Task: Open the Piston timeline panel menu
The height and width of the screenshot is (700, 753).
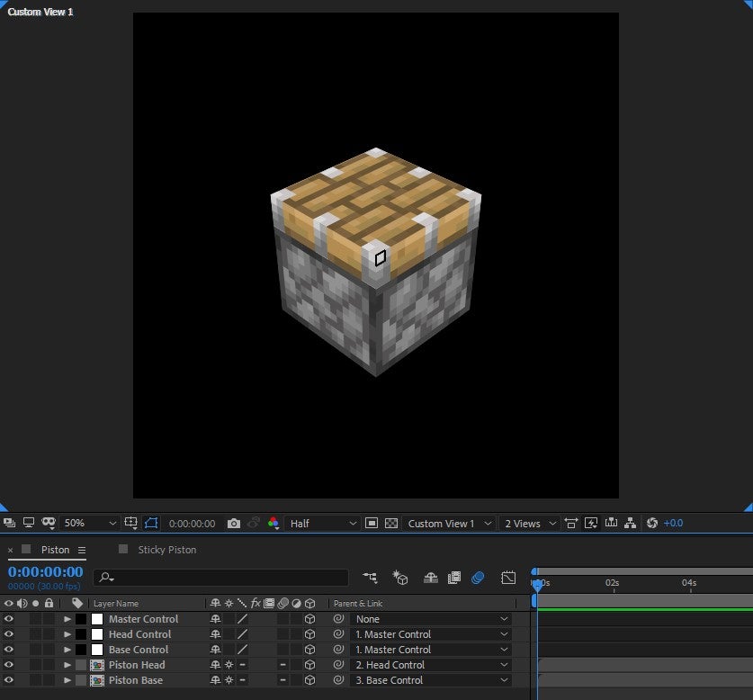Action: click(x=81, y=550)
